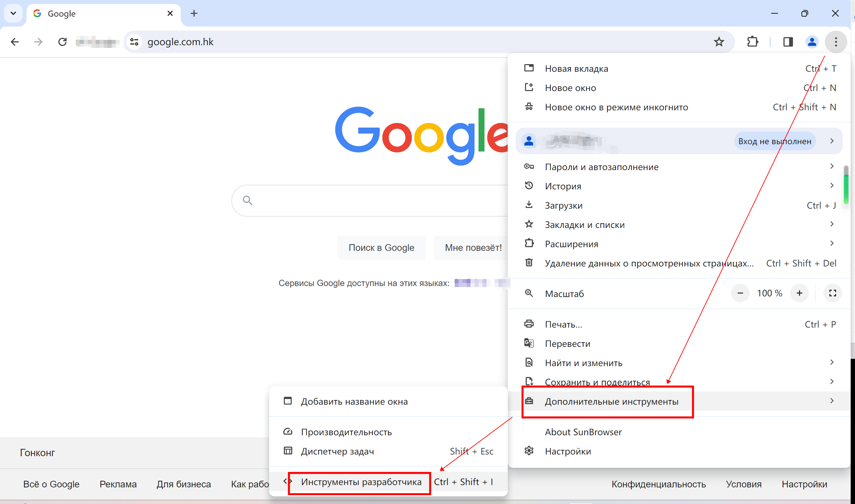Click the printer icon
The image size is (855, 504).
point(529,324)
